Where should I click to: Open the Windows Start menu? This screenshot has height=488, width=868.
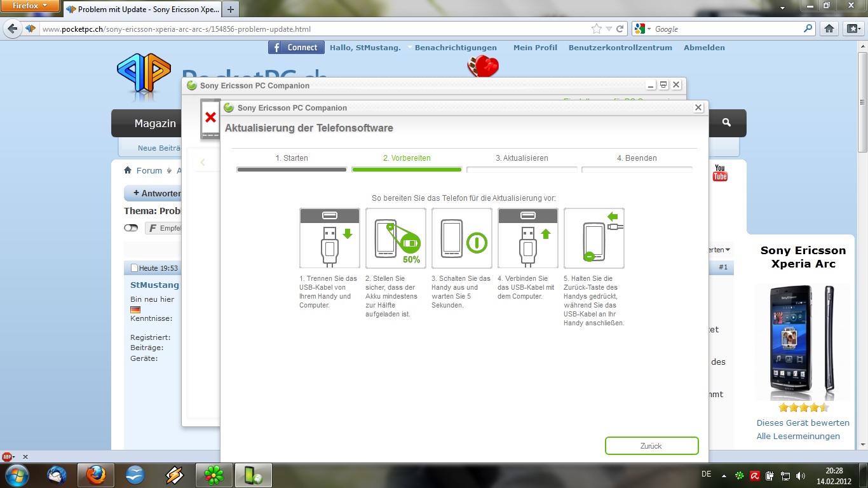pyautogui.click(x=17, y=475)
